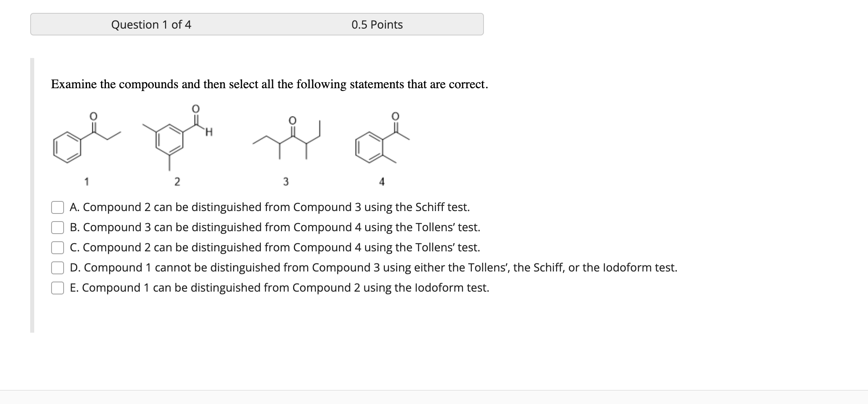Check option D about Compound 1 and 3
The height and width of the screenshot is (404, 868).
(58, 267)
